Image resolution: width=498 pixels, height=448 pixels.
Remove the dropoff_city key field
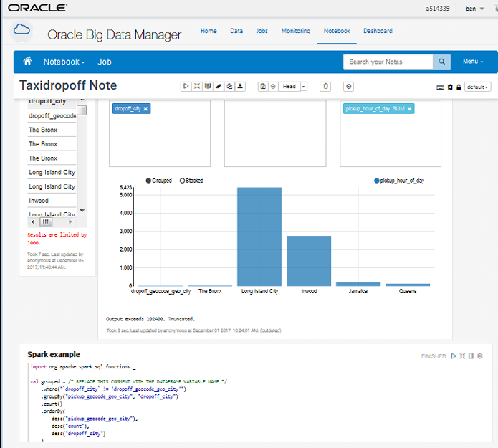[145, 109]
